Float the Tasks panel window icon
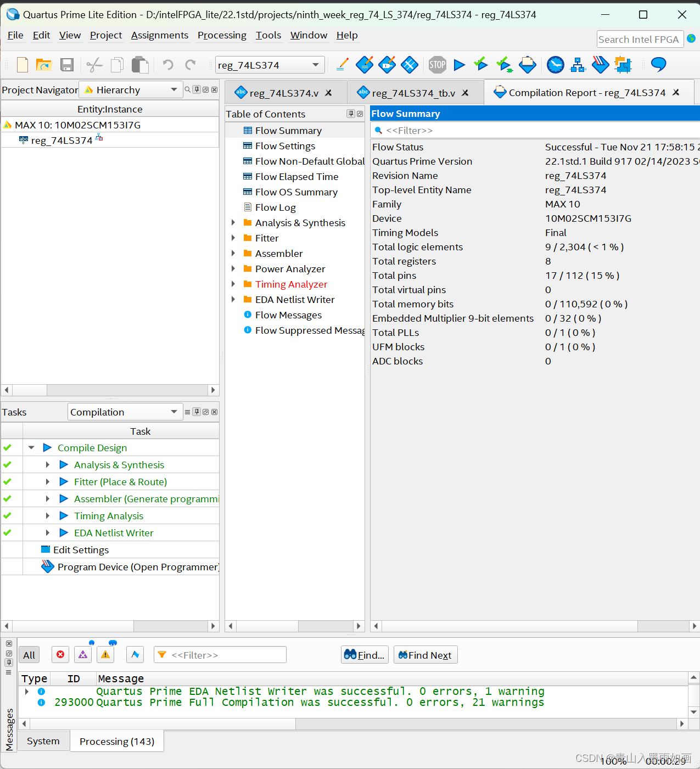The width and height of the screenshot is (700, 769). (205, 412)
